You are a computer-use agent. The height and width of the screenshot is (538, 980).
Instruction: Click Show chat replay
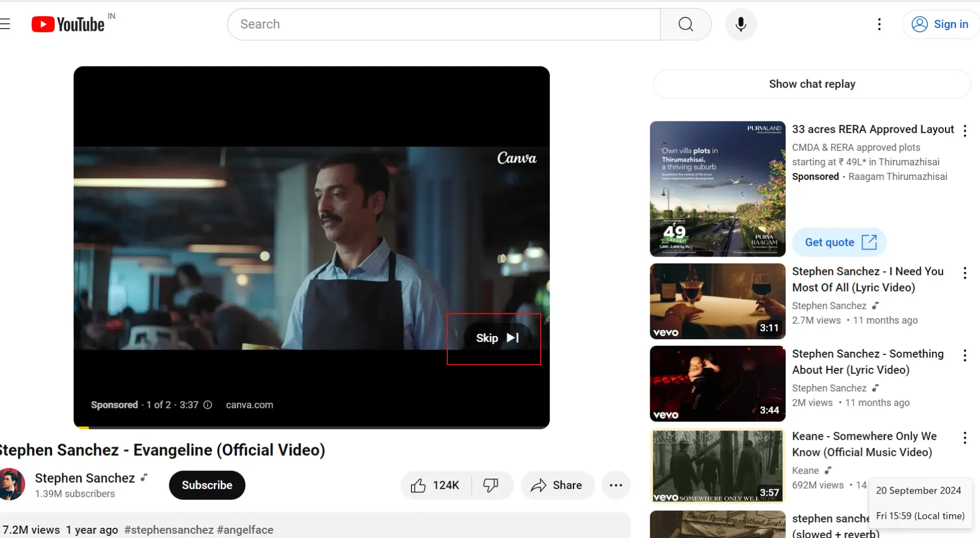pos(812,84)
